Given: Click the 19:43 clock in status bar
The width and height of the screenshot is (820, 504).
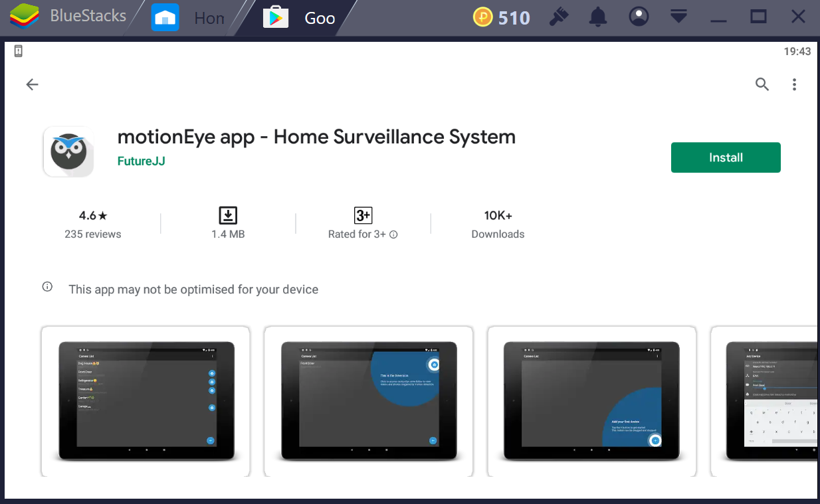Looking at the screenshot, I should [797, 51].
